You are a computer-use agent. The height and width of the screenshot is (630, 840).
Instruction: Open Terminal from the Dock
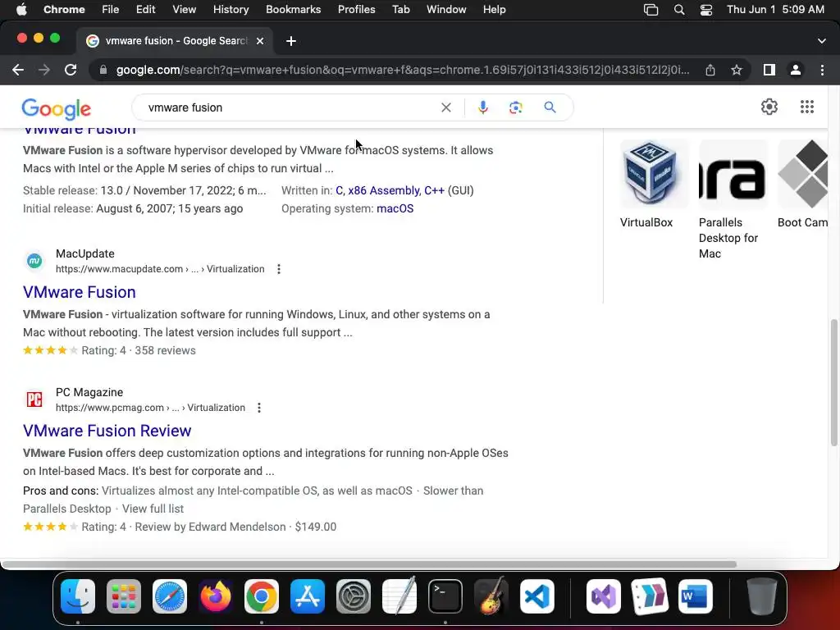click(445, 596)
